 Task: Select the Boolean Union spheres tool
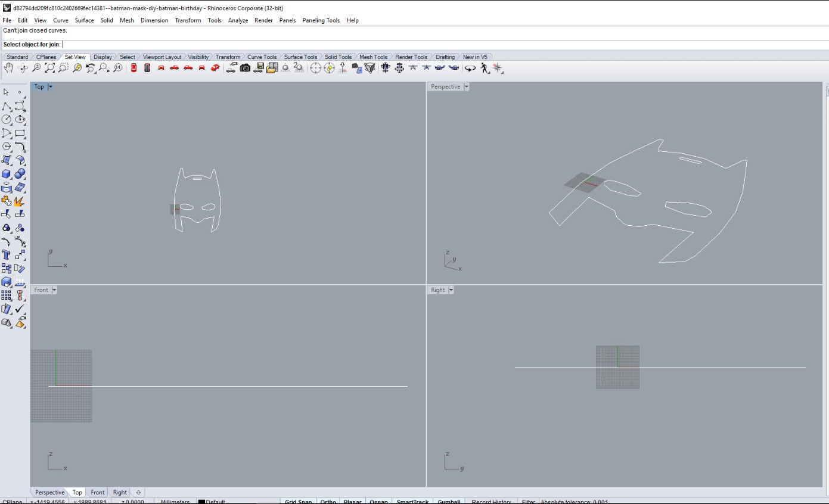20,174
